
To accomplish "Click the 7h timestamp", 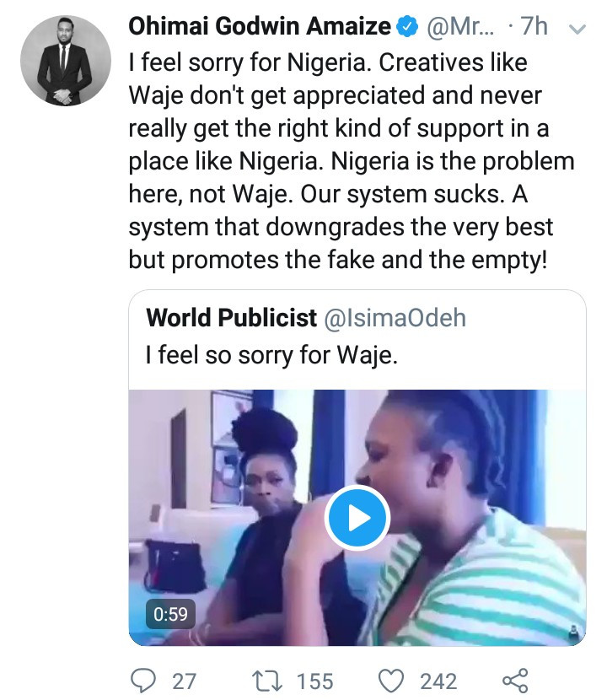I will coord(534,27).
